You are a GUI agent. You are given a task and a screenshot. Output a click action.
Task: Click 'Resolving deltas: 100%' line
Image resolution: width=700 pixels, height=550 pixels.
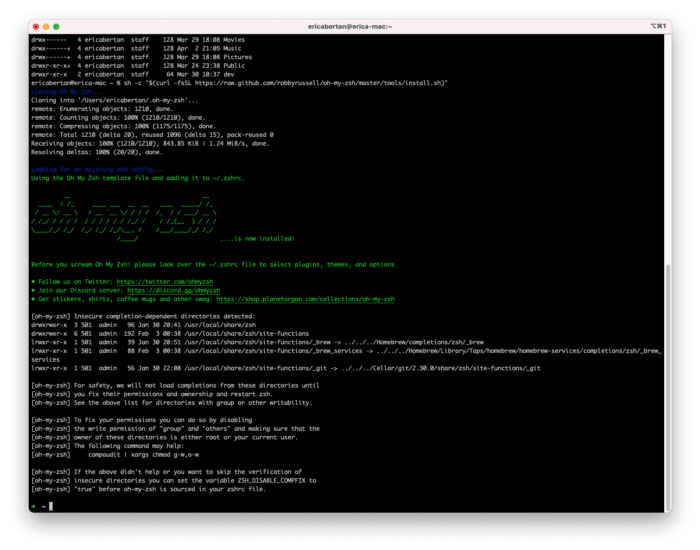coord(97,152)
